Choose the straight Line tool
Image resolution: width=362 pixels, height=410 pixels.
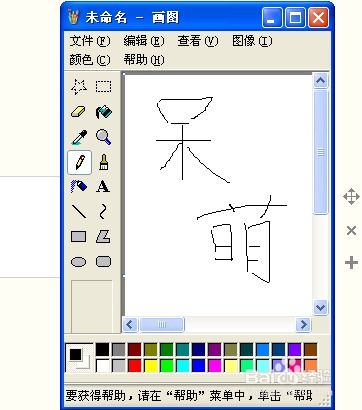(x=79, y=211)
